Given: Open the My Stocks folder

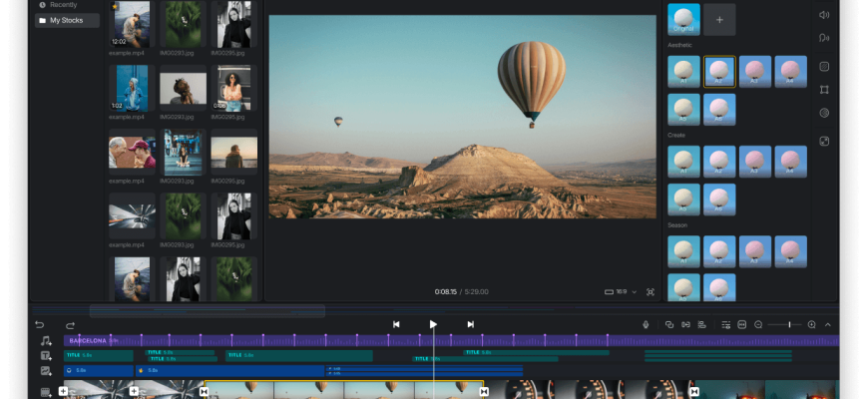Looking at the screenshot, I should (67, 21).
